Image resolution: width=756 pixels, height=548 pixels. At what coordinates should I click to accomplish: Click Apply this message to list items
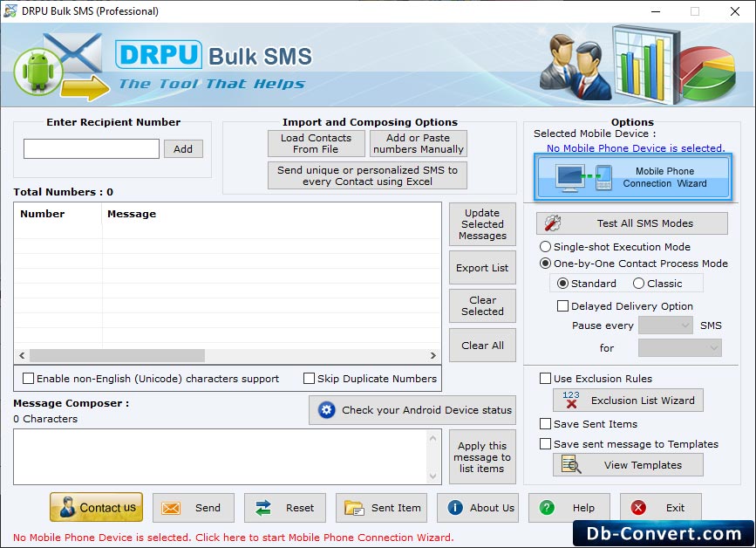pos(482,457)
